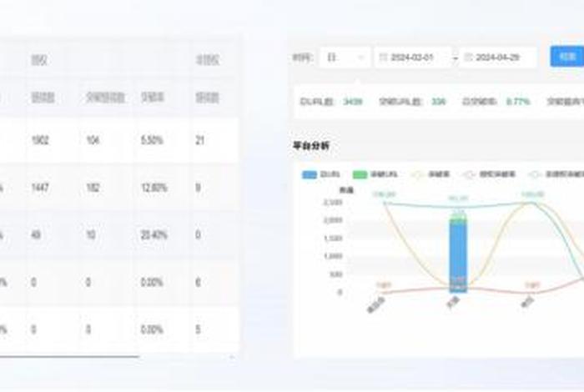584x392 pixels.
Task: Click the first x-axis platform label under the chart
Action: 376,304
